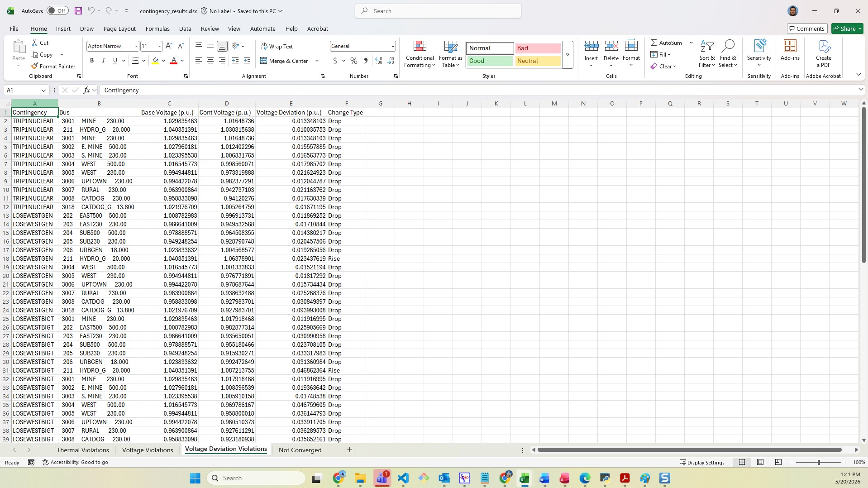Apply the Good cell style

(x=490, y=61)
